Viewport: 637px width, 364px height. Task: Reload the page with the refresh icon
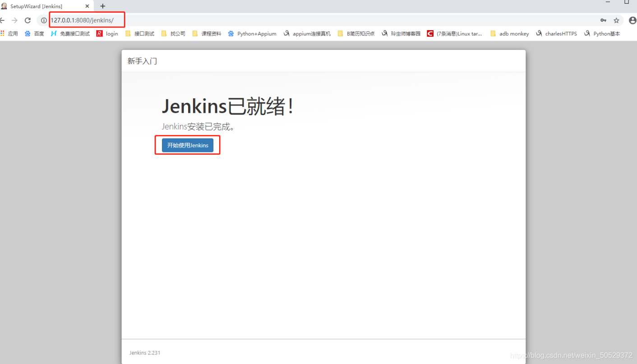tap(28, 20)
